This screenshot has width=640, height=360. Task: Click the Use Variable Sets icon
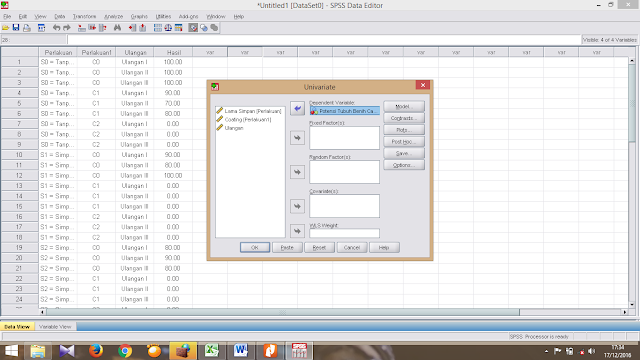coord(204,28)
